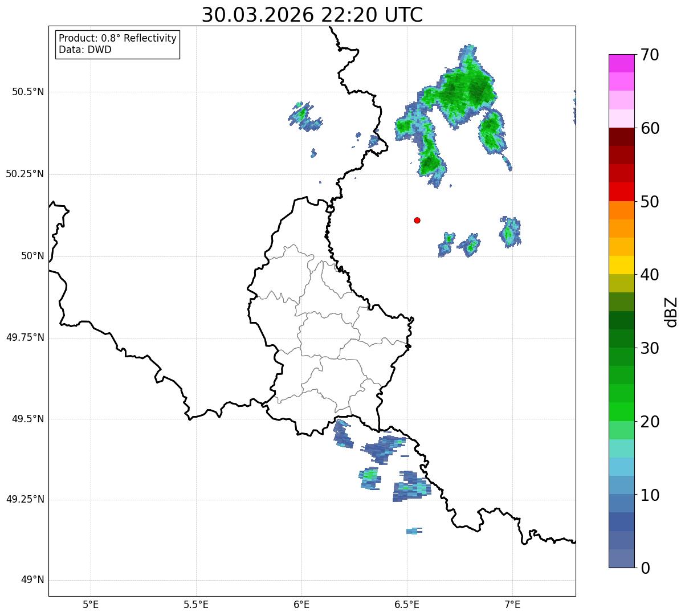The width and height of the screenshot is (685, 616).
Task: Click the small radar echo at 6°E 50.4°N
Action: tap(305, 116)
